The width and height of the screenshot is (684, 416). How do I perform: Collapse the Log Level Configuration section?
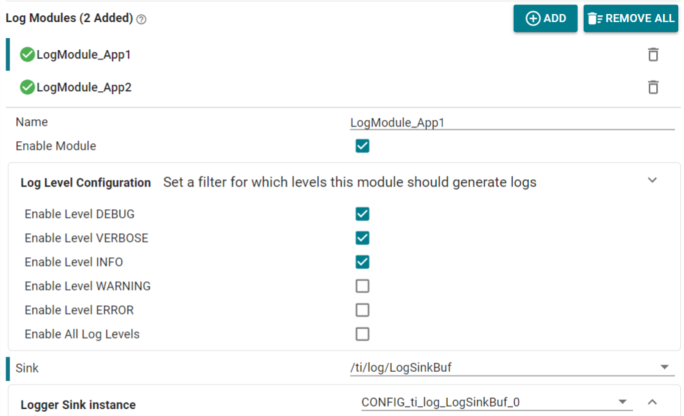[653, 181]
